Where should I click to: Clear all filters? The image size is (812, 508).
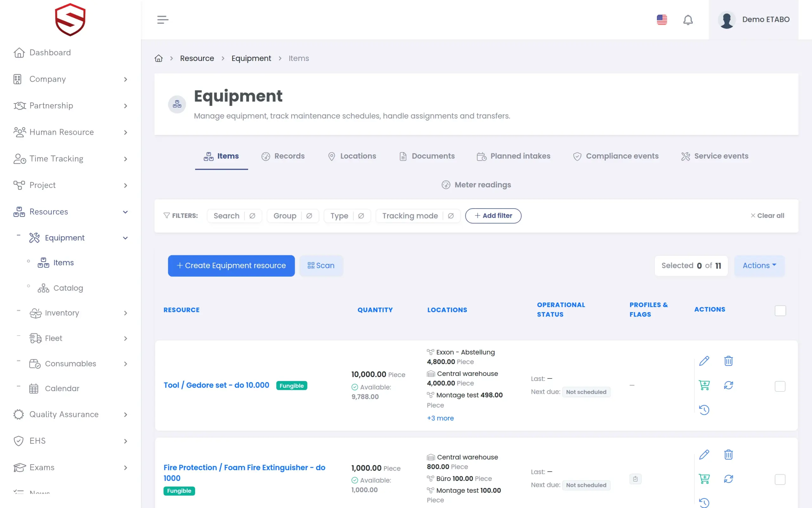click(x=767, y=216)
